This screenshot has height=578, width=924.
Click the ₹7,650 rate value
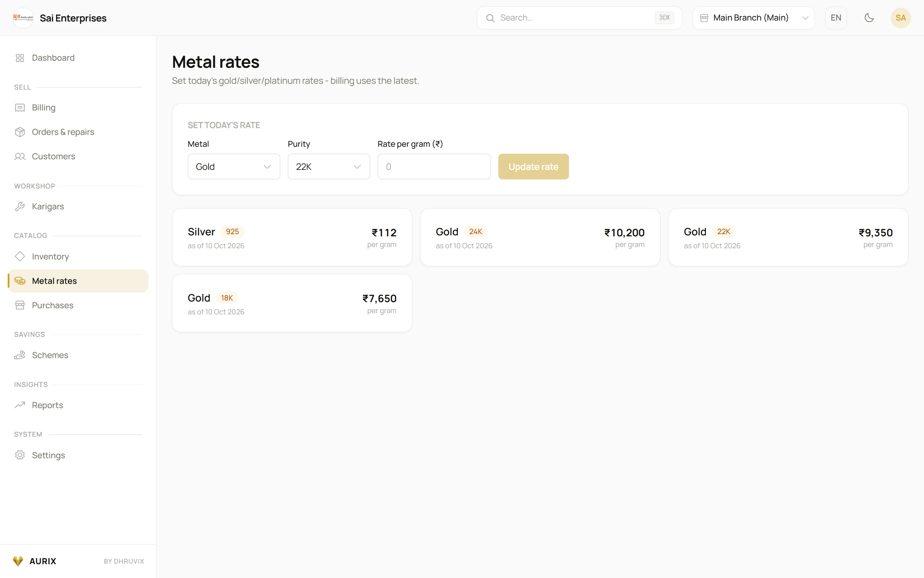click(380, 298)
